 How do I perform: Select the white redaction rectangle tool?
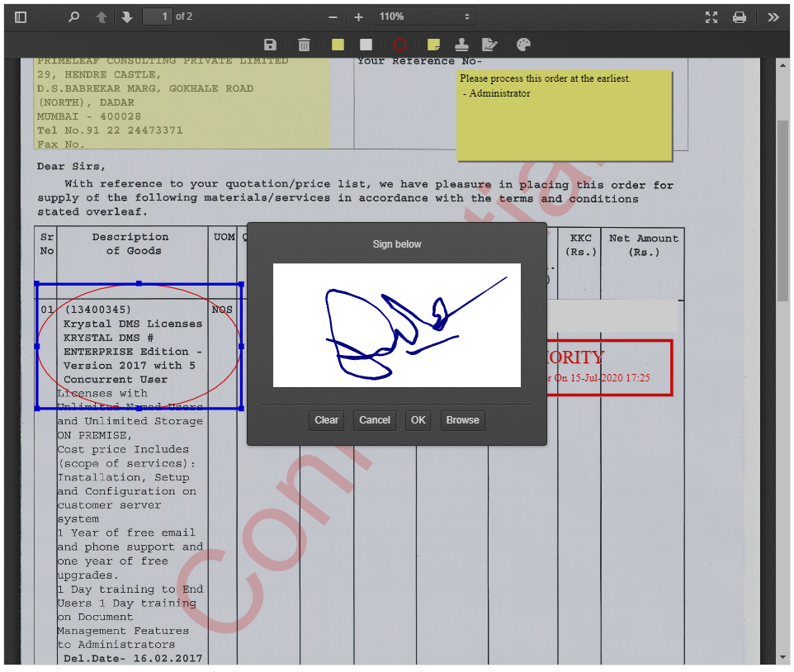pyautogui.click(x=366, y=45)
